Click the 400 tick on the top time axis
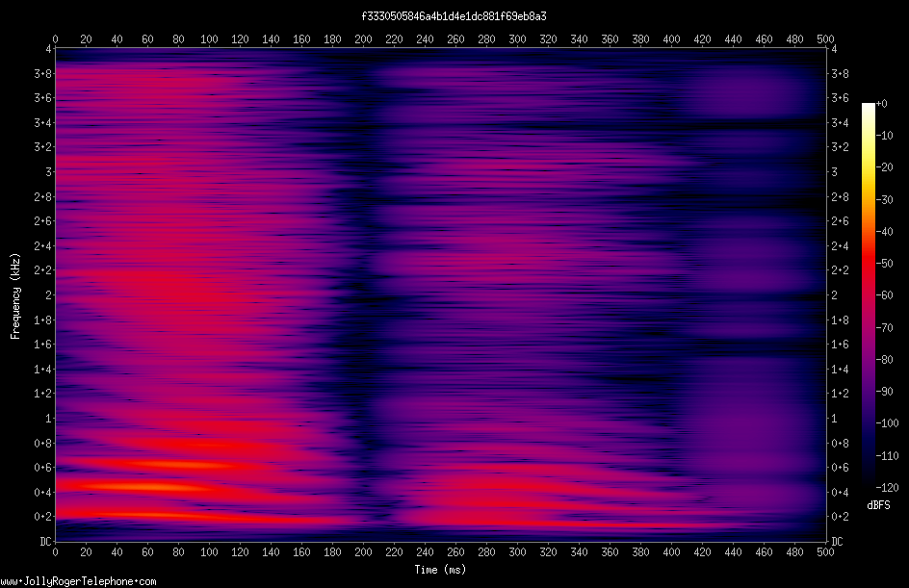Image resolution: width=909 pixels, height=588 pixels. [671, 39]
